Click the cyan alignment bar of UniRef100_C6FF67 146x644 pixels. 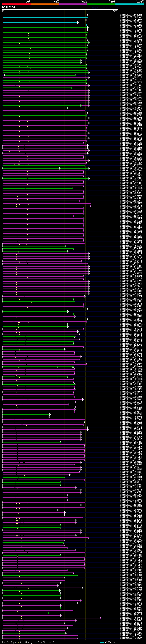coord(40,22)
